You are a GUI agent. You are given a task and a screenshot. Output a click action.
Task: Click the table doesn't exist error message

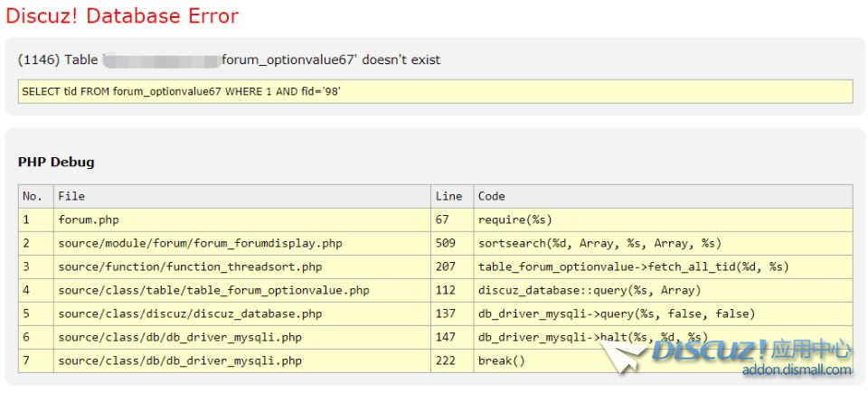[229, 60]
